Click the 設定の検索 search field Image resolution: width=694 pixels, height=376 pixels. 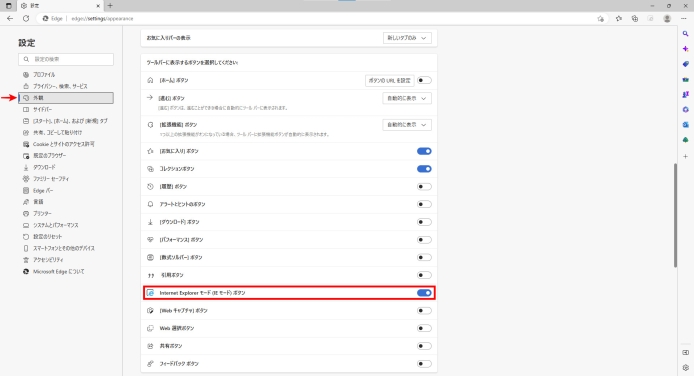[66, 59]
